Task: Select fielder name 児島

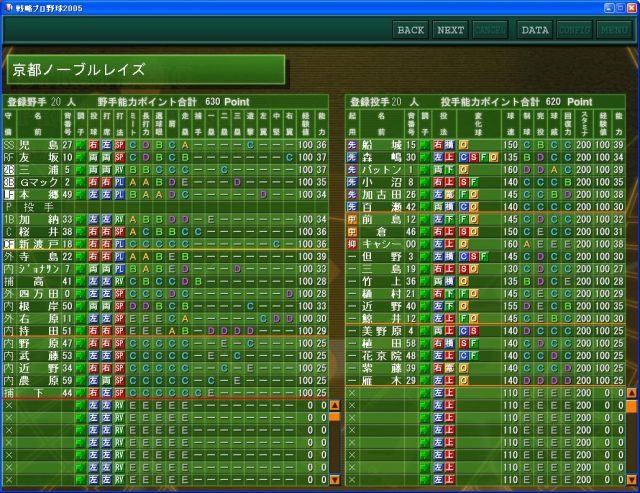Action: pos(38,145)
